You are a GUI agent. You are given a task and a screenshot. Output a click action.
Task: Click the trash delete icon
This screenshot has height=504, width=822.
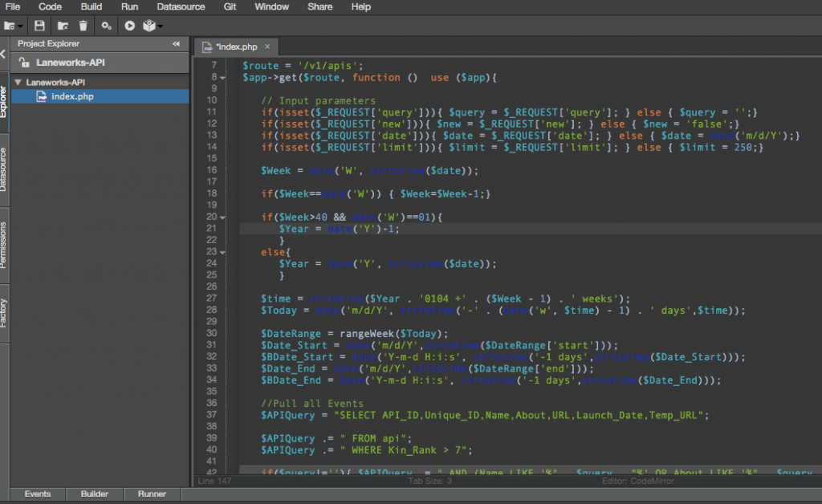coord(83,26)
